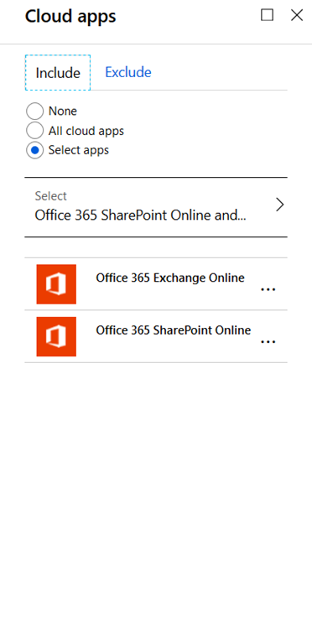312x644 pixels.
Task: Switch to the Include tab
Action: (58, 73)
